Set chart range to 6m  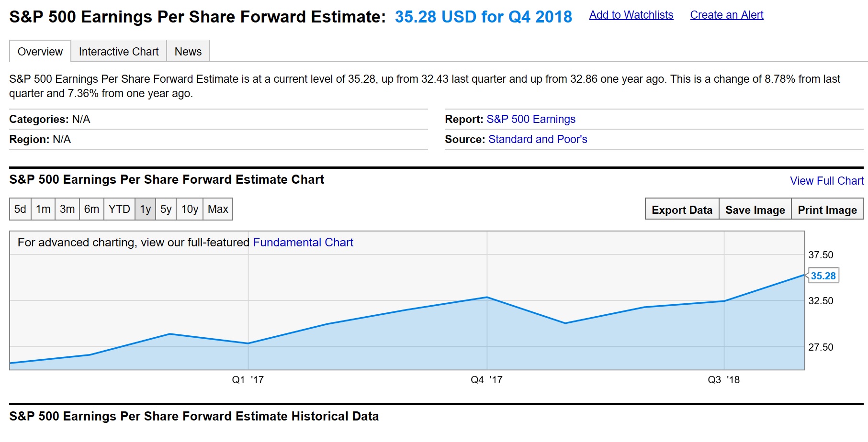tap(91, 209)
